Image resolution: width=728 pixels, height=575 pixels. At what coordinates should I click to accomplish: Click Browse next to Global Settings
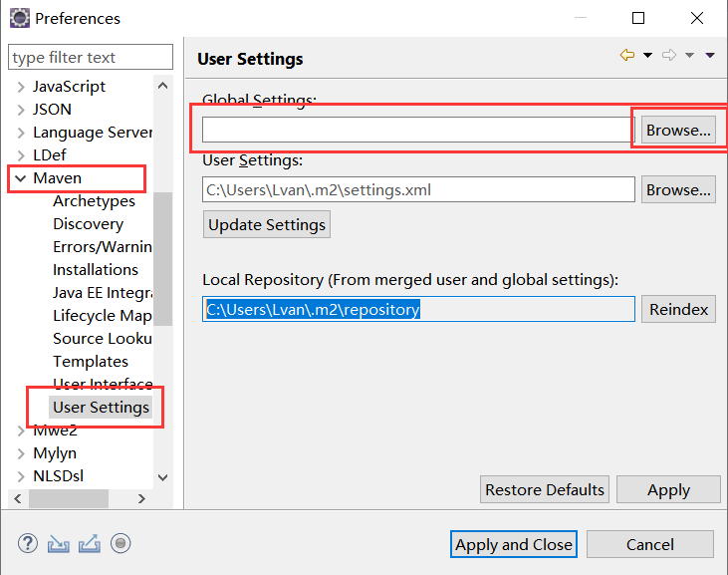tap(678, 131)
